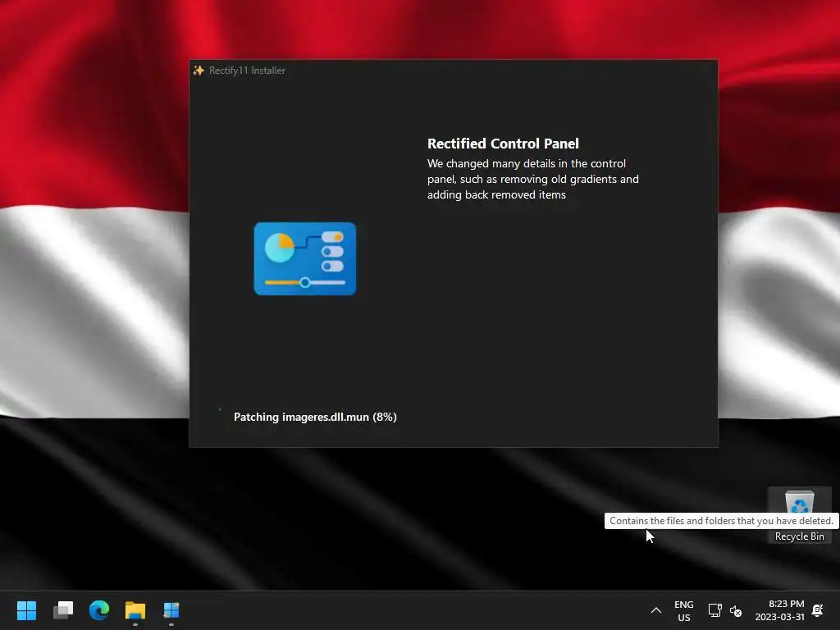Open the network status tray icon

(x=714, y=610)
